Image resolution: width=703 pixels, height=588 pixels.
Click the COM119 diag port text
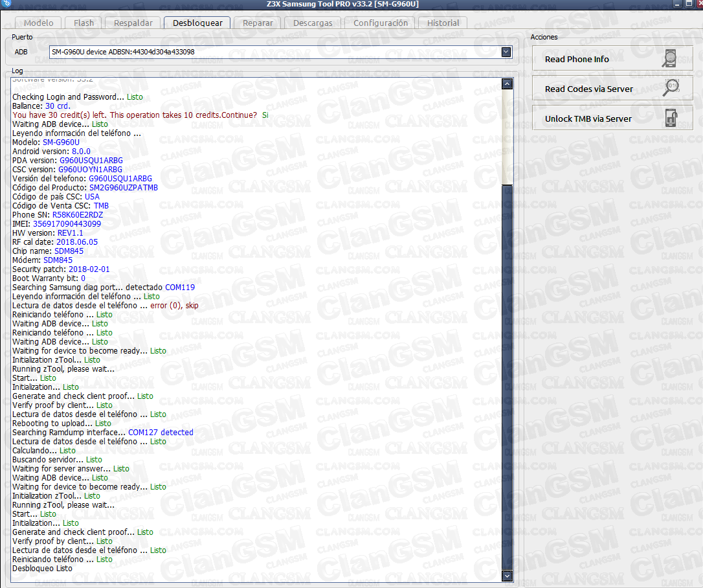coord(180,287)
